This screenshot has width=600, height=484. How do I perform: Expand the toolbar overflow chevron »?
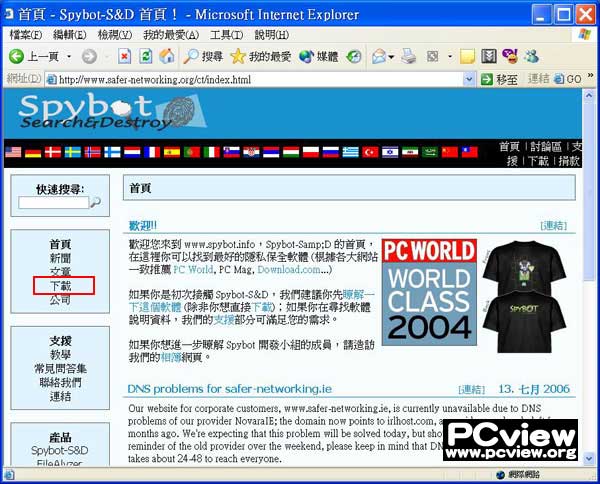pos(590,75)
